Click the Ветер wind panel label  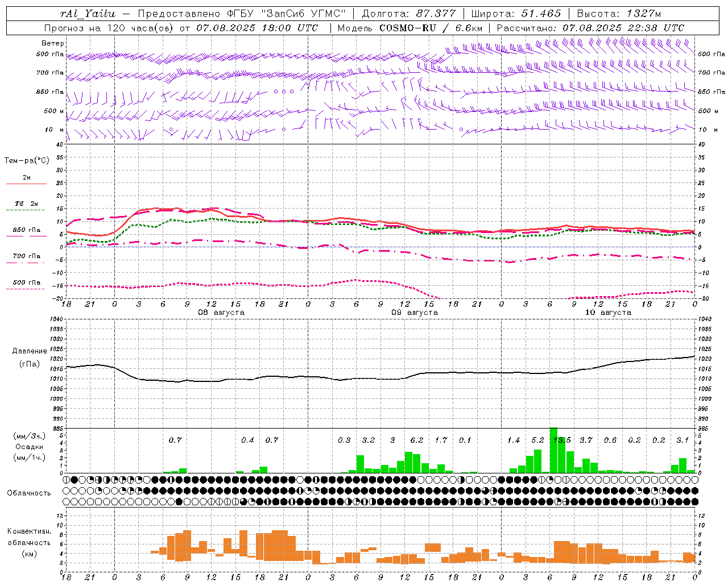coord(53,43)
